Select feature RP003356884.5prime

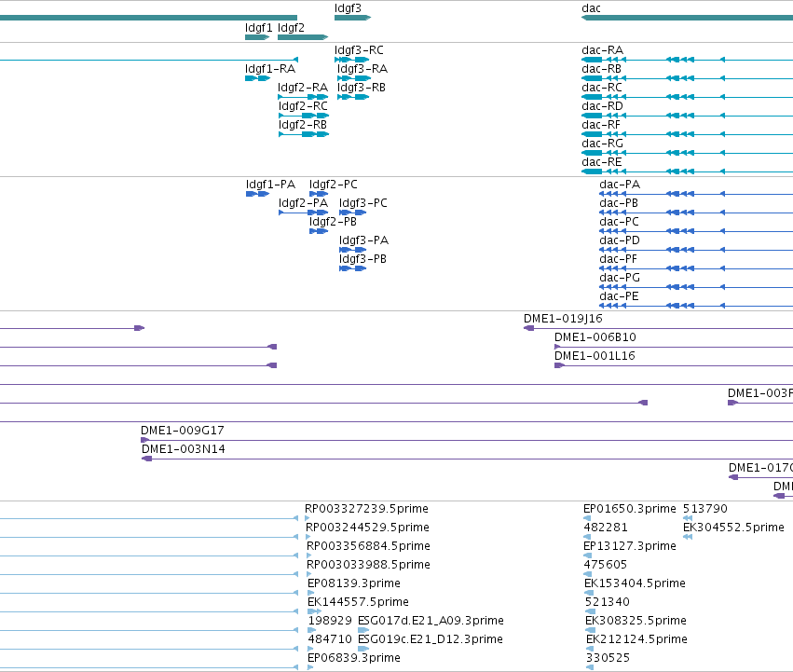309,555
